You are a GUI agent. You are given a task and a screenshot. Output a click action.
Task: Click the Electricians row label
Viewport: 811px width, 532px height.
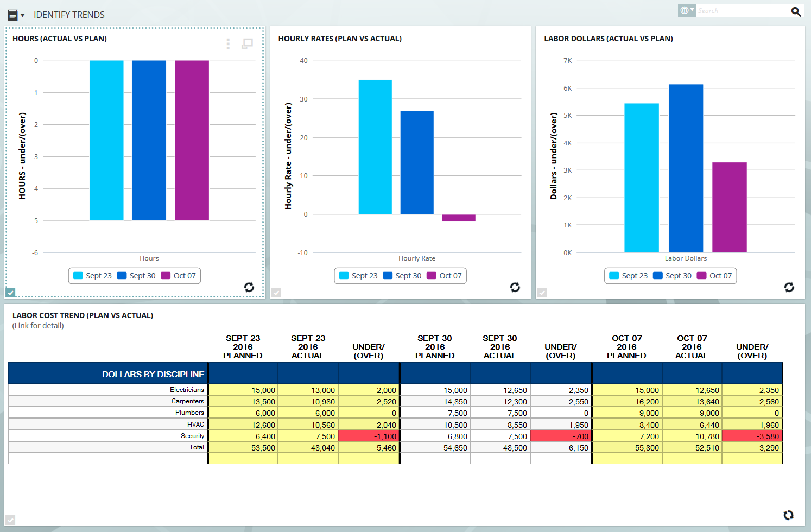pos(187,390)
